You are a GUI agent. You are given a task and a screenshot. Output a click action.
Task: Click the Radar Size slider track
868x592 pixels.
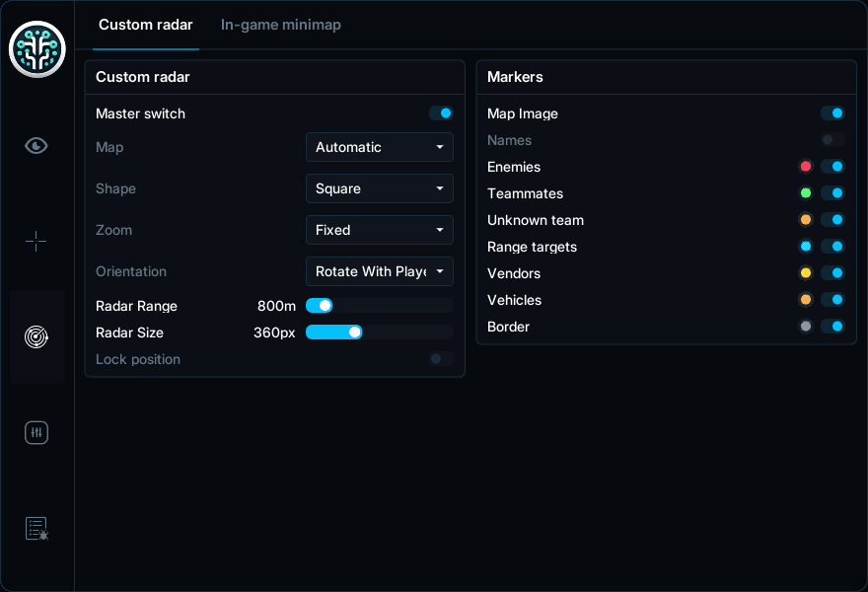[x=380, y=333]
